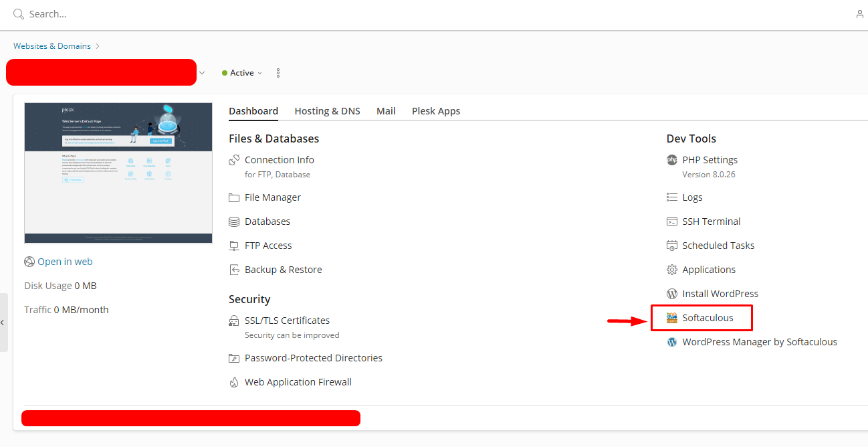Click the Databases cylinder icon

coord(234,221)
